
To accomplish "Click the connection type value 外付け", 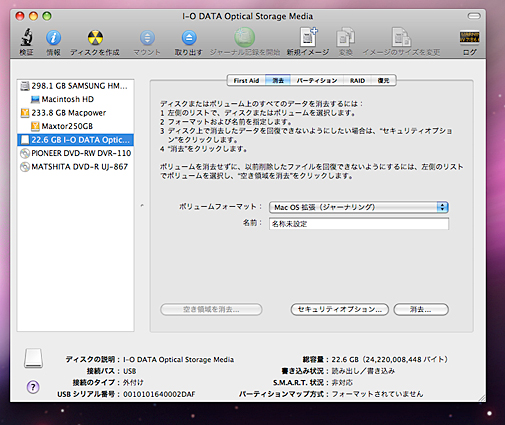I will click(x=133, y=382).
